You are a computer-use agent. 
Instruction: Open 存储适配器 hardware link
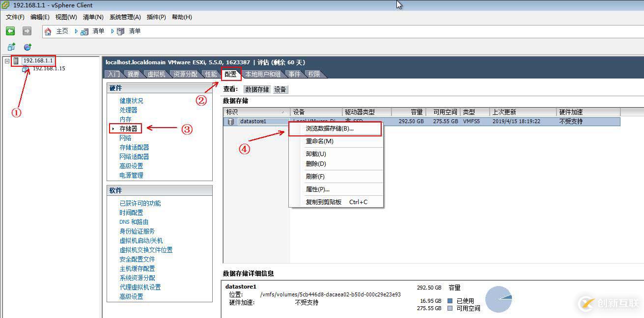[134, 147]
